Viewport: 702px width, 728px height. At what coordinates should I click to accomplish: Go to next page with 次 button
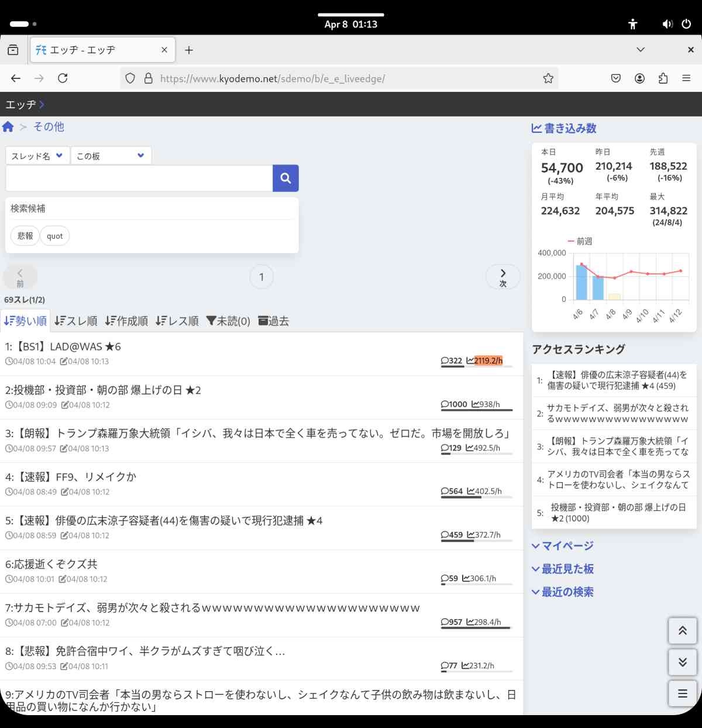[503, 277]
